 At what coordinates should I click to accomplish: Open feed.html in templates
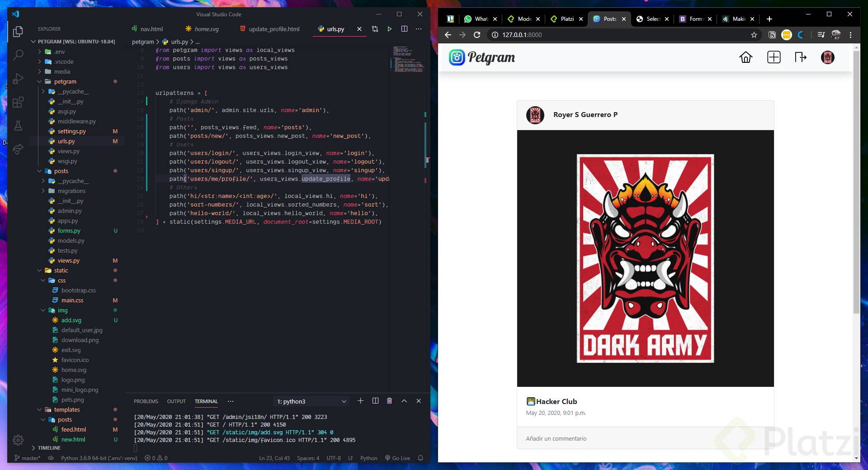click(x=74, y=429)
